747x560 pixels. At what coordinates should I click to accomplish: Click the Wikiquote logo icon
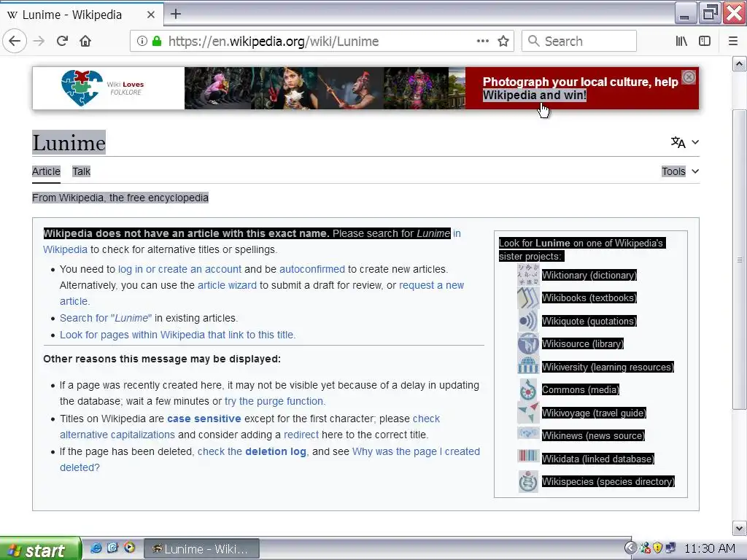pos(528,321)
